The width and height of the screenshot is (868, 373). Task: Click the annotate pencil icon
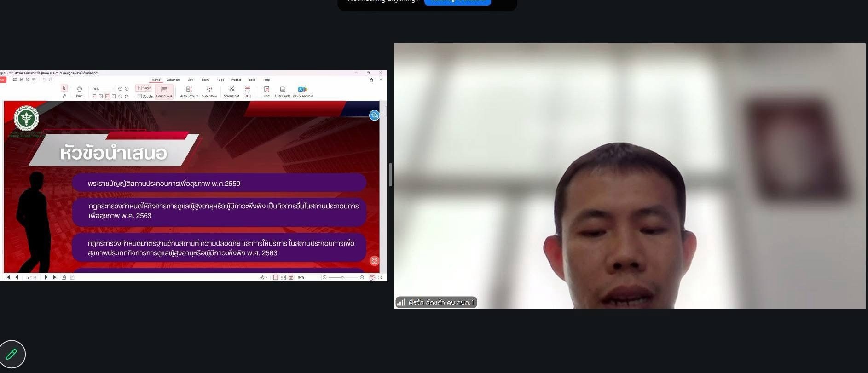coord(12,354)
